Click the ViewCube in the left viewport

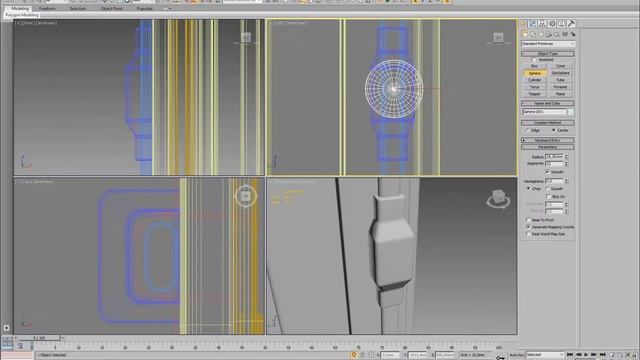(x=498, y=38)
